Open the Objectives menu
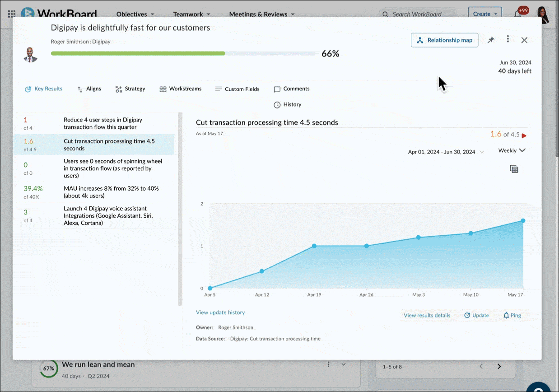This screenshot has height=392, width=559. tap(135, 14)
